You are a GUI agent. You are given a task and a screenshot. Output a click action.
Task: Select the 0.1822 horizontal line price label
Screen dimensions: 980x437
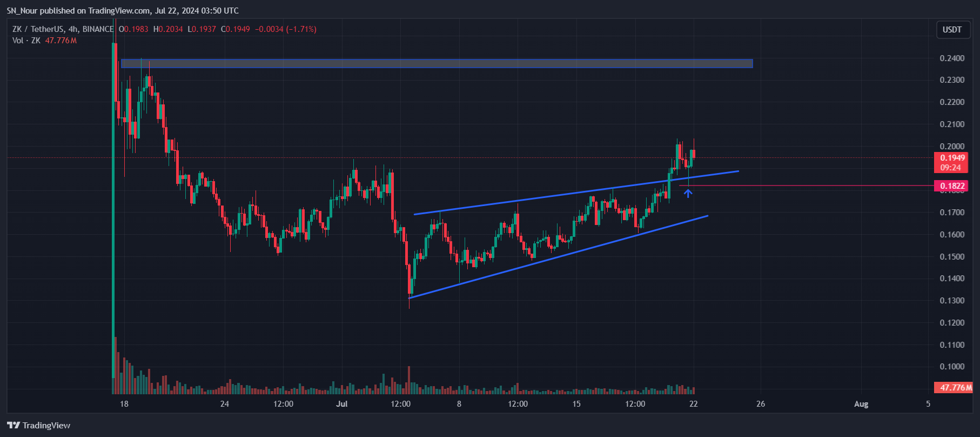click(x=952, y=186)
